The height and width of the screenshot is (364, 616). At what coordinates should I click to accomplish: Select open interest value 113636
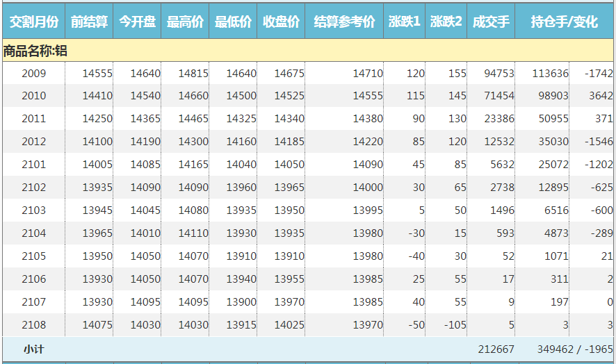tap(550, 74)
